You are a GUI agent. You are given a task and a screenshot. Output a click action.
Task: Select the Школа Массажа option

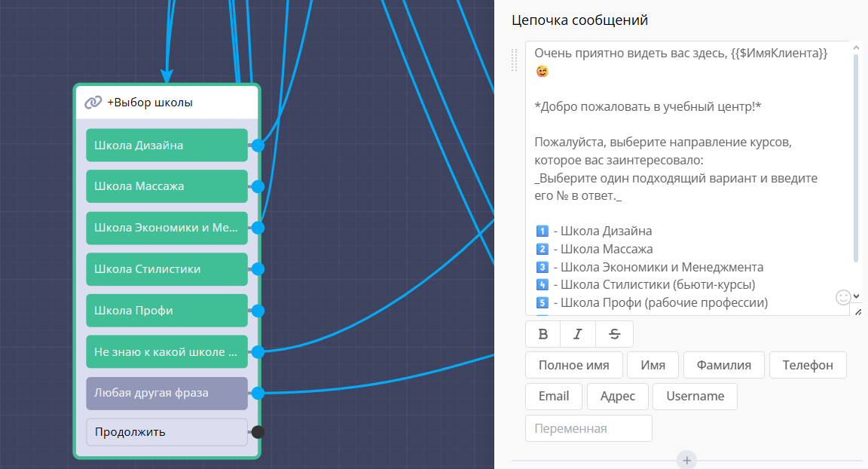pos(167,186)
